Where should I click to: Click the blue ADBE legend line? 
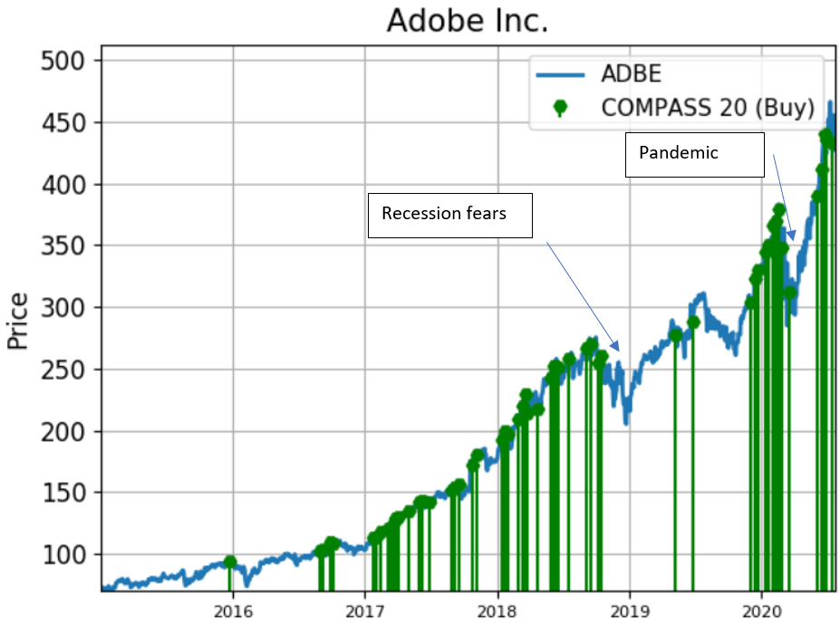pyautogui.click(x=560, y=74)
